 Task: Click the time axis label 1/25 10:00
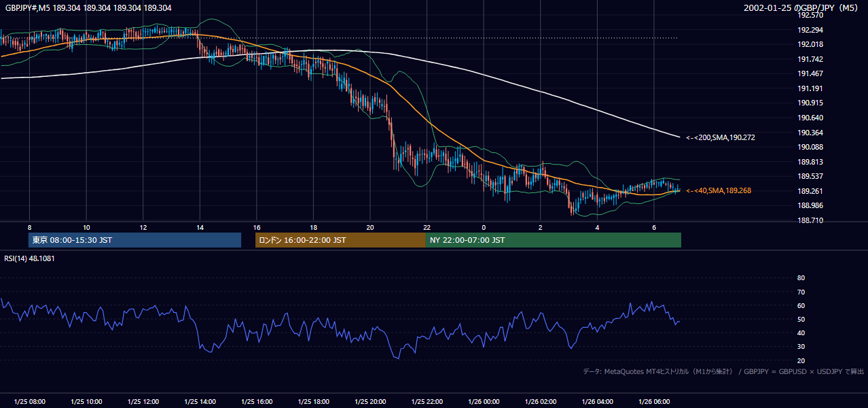coord(86,402)
